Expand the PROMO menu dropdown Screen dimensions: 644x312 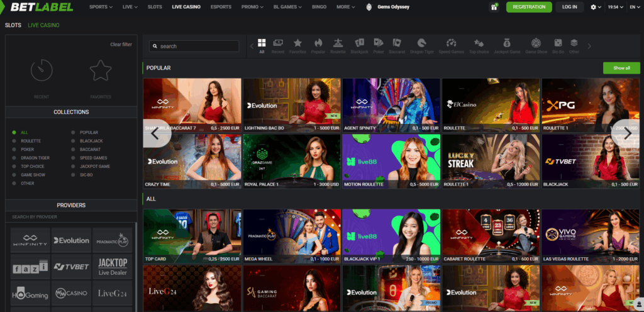click(252, 7)
